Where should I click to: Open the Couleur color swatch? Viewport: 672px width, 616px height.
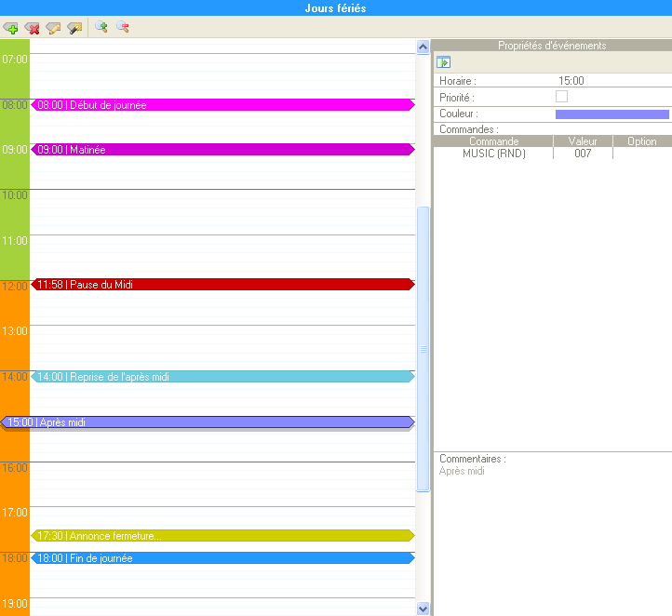612,114
